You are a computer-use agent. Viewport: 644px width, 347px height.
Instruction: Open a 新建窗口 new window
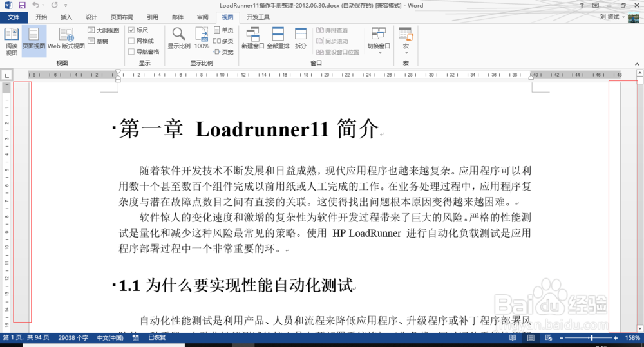[x=252, y=38]
